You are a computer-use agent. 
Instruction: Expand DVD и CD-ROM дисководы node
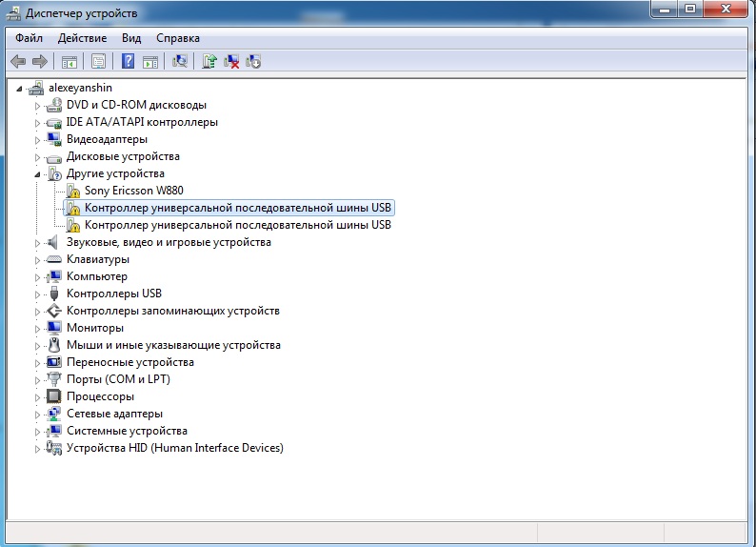37,106
